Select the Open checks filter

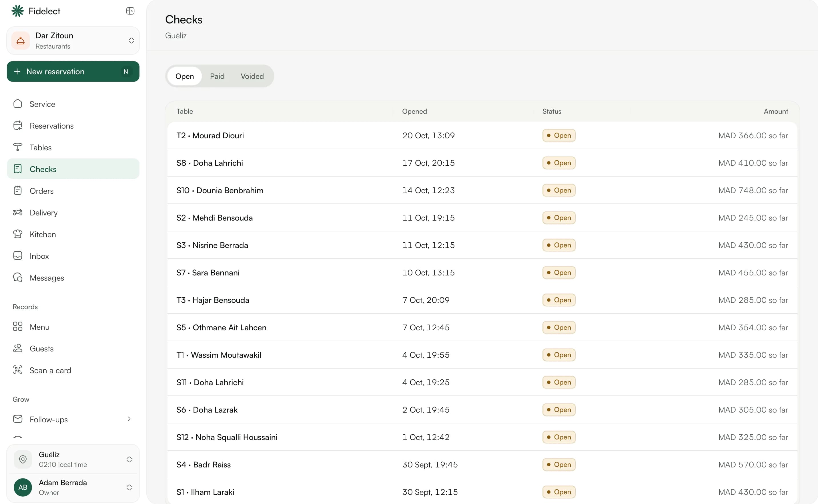click(x=184, y=76)
